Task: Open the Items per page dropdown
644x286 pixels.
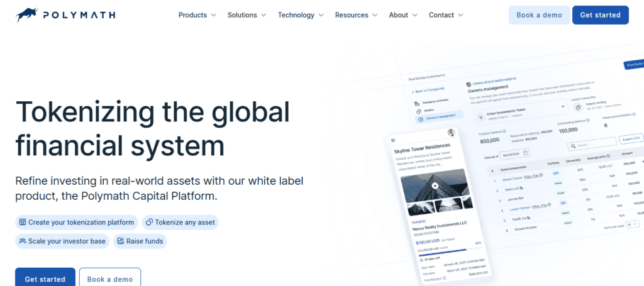Action: click(x=633, y=224)
